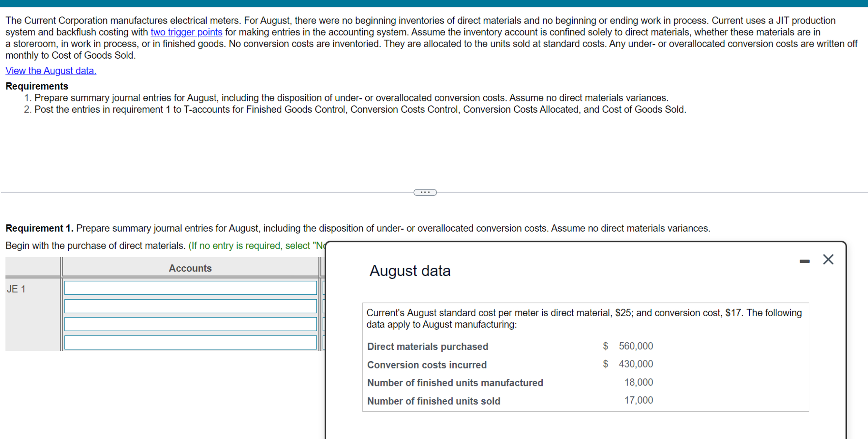Select the first JE 1 account field
The height and width of the screenshot is (439, 868).
tap(190, 288)
